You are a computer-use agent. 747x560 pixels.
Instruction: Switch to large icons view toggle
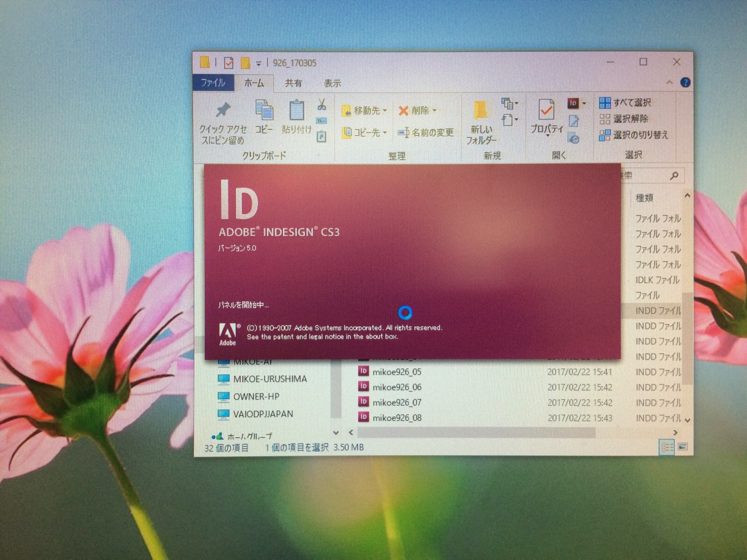(x=683, y=447)
